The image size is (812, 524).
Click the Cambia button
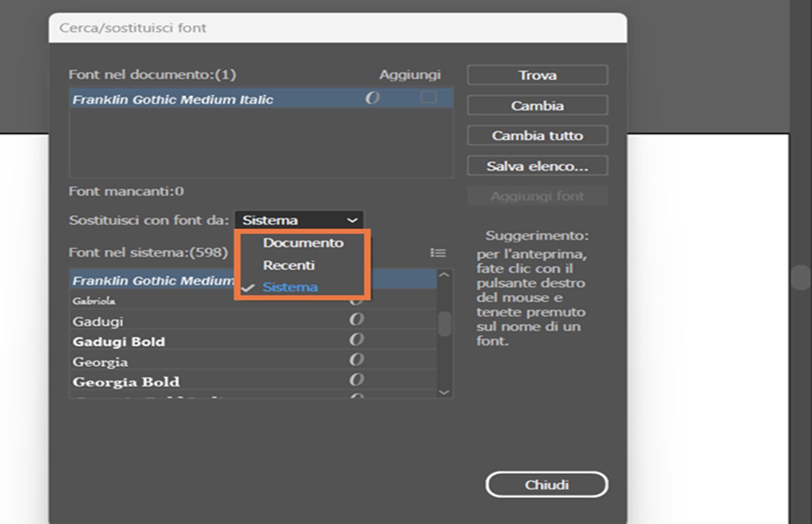[537, 106]
